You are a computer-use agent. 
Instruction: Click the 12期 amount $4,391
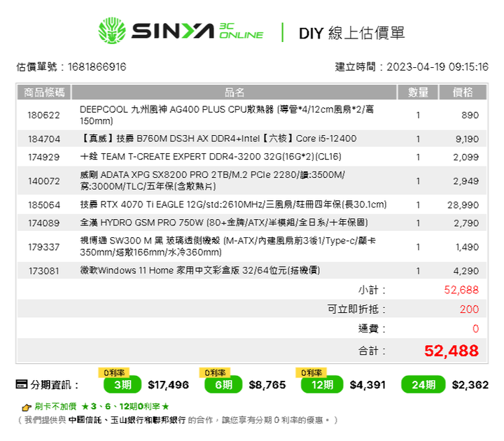(367, 385)
